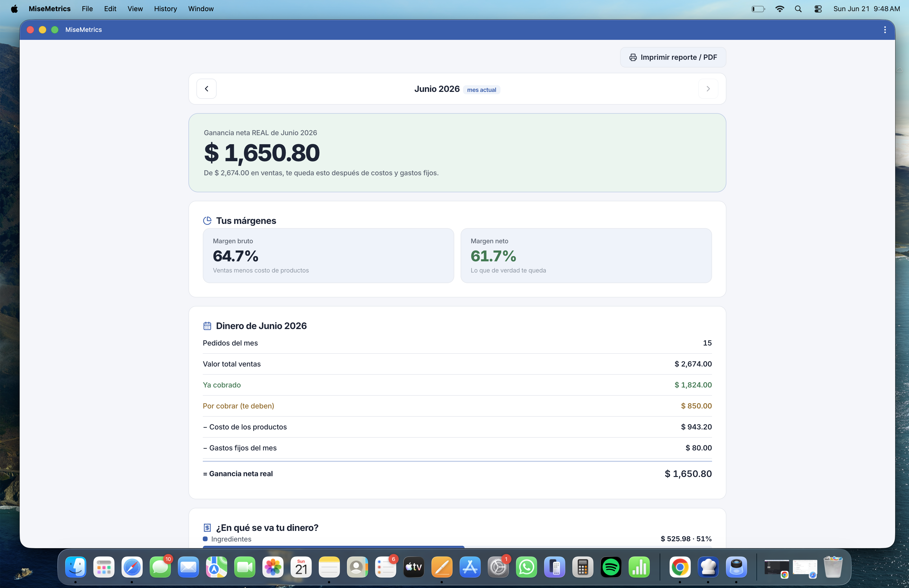The image size is (909, 588).
Task: Click the Imprimir reporte / PDF button
Action: pyautogui.click(x=673, y=57)
